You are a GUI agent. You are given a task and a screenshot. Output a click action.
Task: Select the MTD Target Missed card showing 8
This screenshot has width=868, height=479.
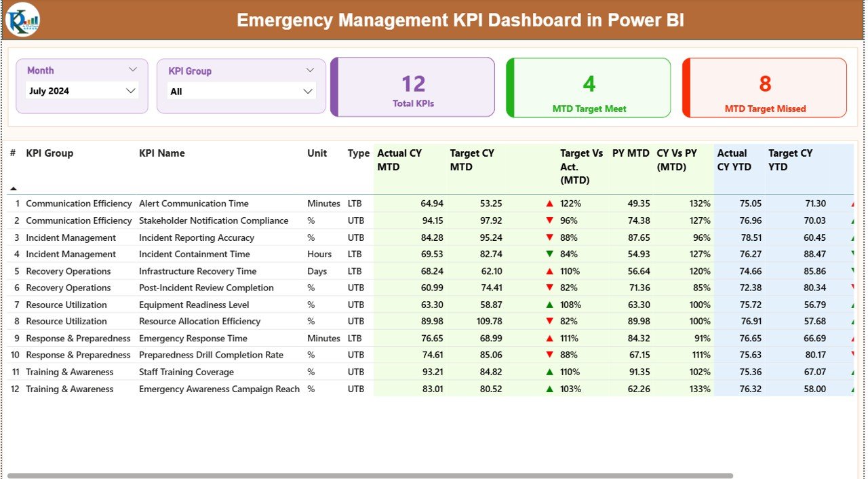[x=764, y=87]
